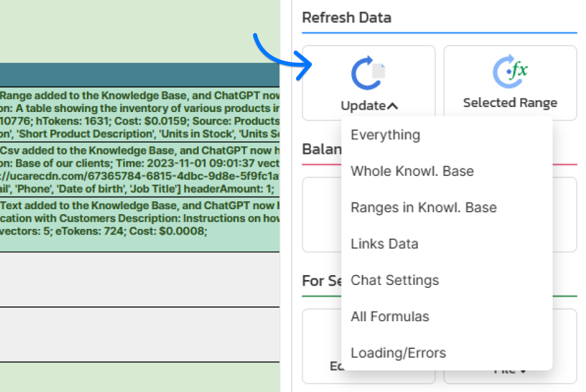Click the 'eTokens: 724; Cost: $0.0008' text
This screenshot has width=586, height=392.
(131, 231)
